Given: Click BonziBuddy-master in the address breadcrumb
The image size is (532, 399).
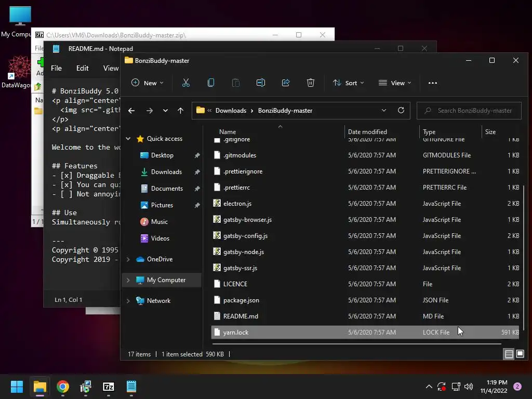Looking at the screenshot, I should pos(285,111).
